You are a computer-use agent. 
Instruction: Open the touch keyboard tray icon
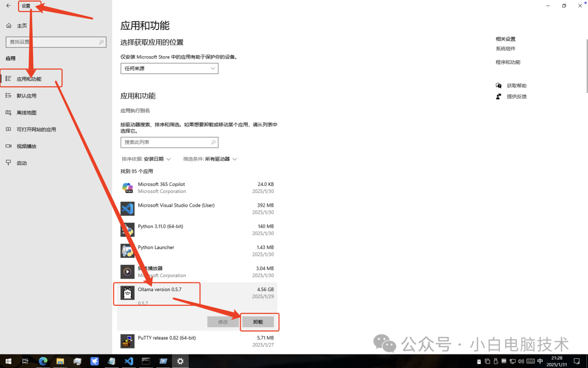point(530,361)
